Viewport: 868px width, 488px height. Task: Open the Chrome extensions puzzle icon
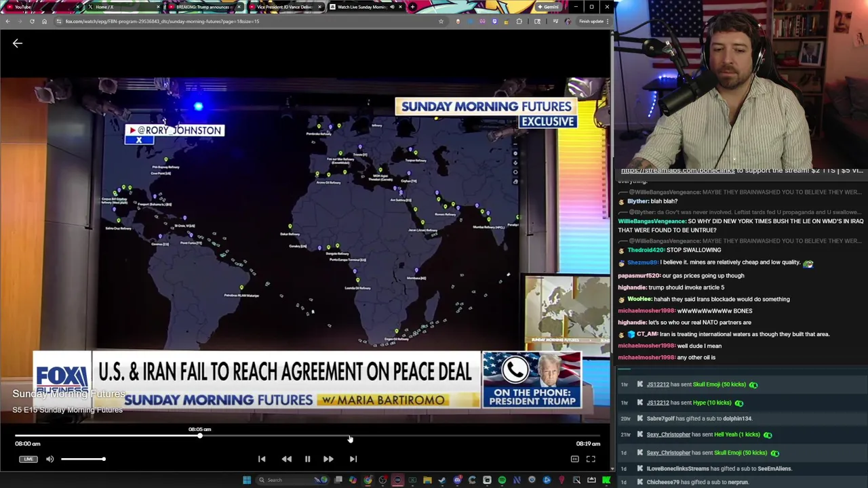[x=519, y=21]
